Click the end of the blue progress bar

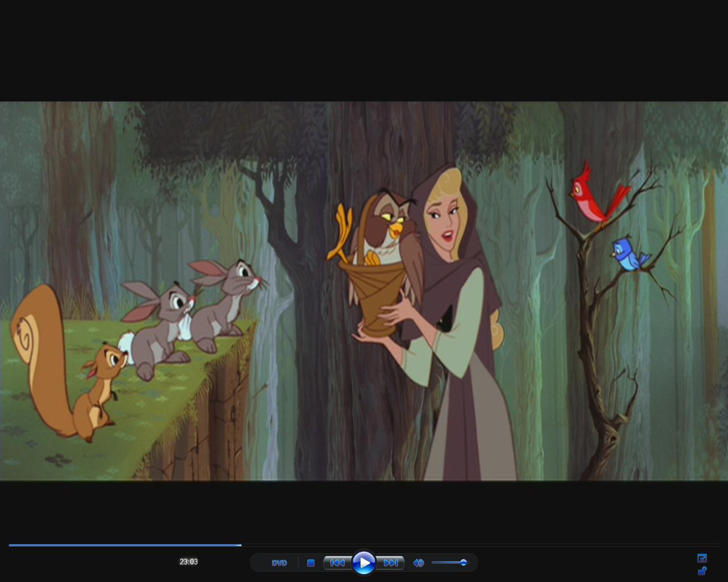pyautogui.click(x=241, y=545)
